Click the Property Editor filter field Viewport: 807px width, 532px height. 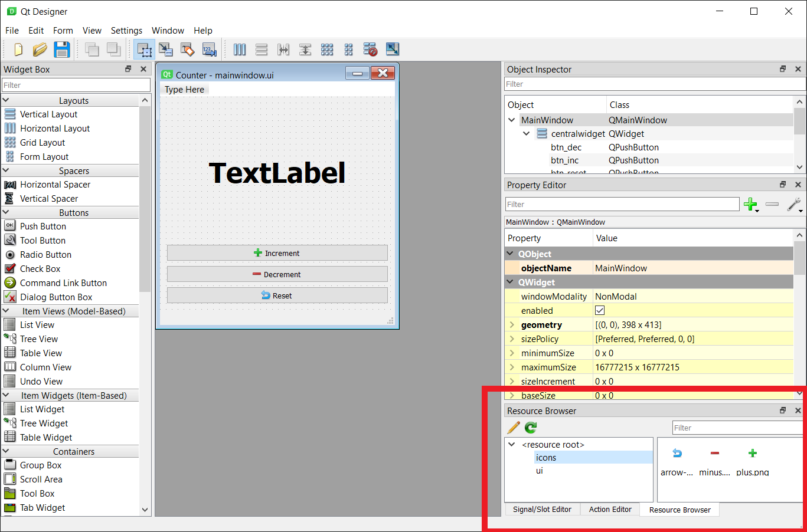(622, 204)
